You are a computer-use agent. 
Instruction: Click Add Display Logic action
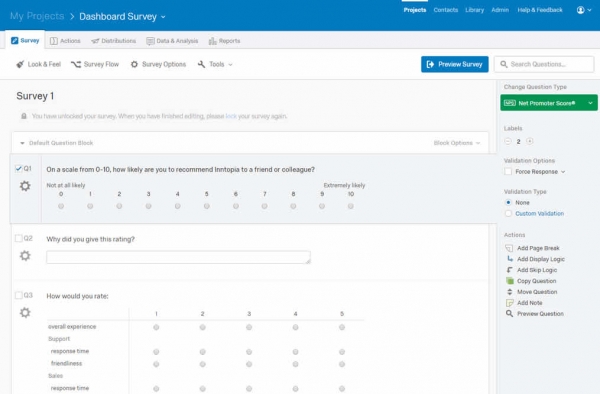pos(535,259)
